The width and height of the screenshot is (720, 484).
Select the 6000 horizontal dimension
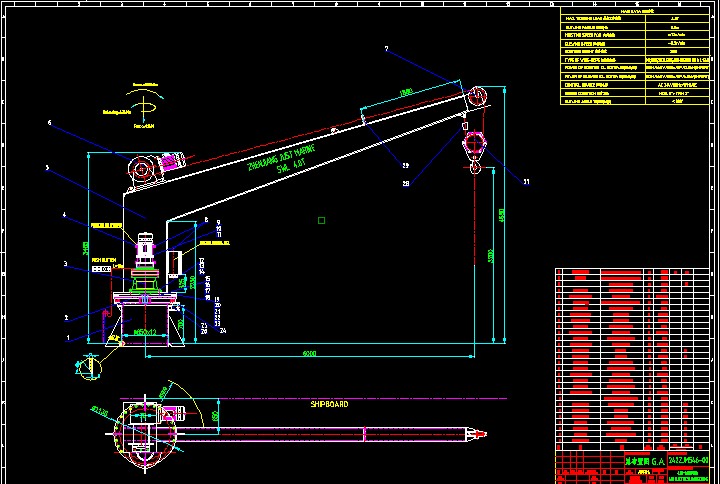coord(310,354)
